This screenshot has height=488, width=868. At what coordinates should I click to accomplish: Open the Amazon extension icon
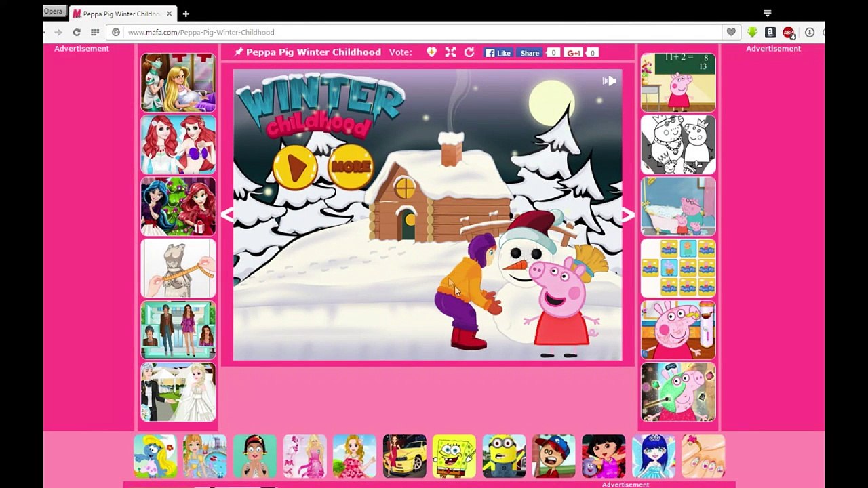[770, 32]
